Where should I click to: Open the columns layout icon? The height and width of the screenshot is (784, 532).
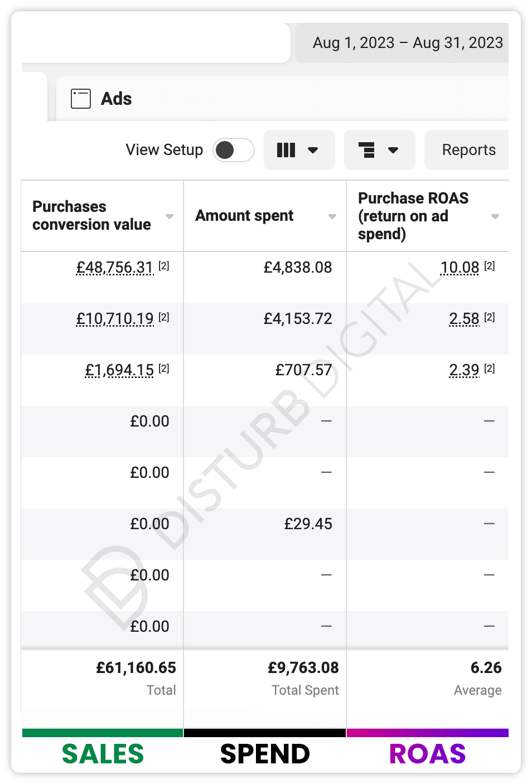point(286,150)
